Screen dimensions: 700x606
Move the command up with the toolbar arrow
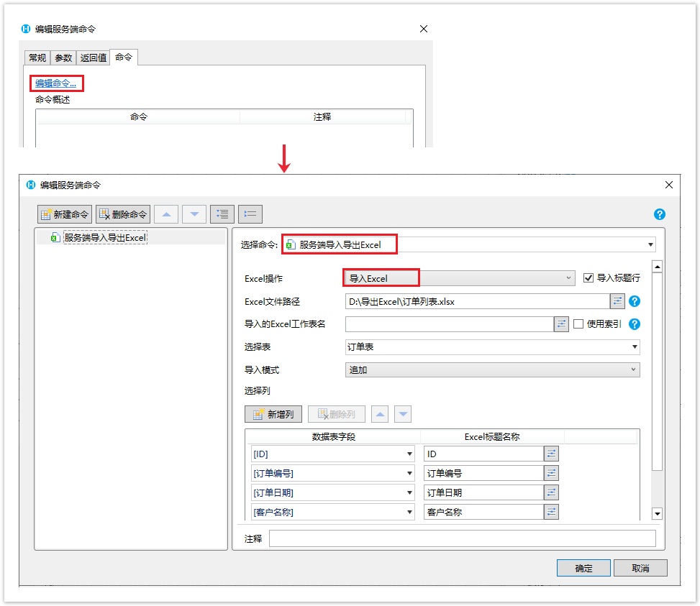pyautogui.click(x=166, y=214)
